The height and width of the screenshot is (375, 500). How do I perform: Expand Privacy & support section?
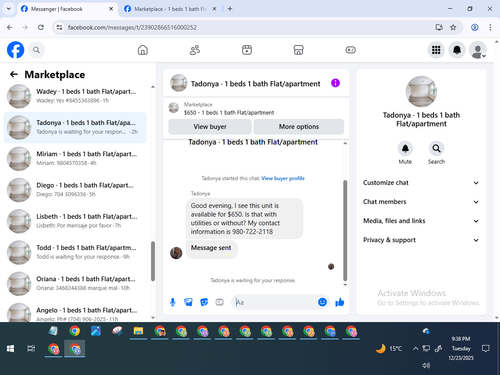click(x=421, y=240)
